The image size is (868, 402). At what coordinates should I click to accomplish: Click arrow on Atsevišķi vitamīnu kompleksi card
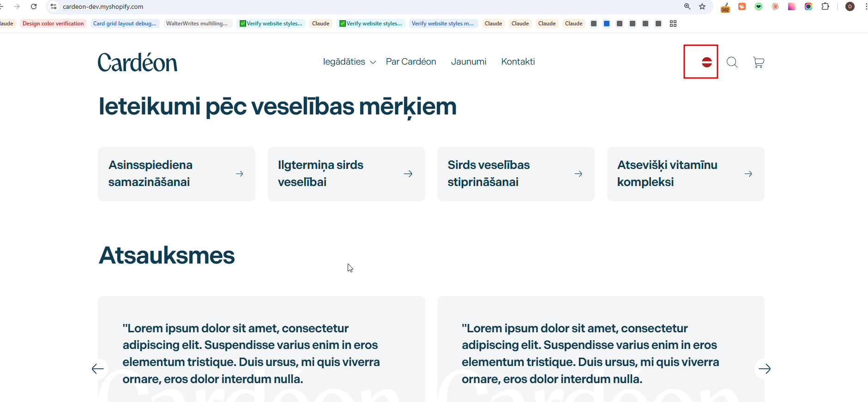click(748, 174)
